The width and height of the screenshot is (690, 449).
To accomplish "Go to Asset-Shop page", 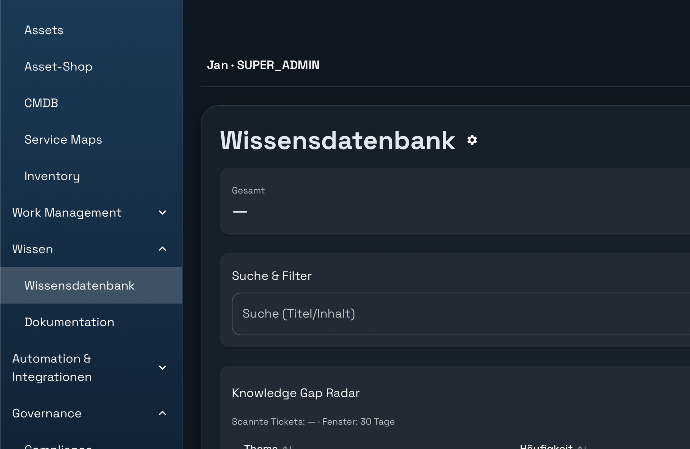I will 58,66.
